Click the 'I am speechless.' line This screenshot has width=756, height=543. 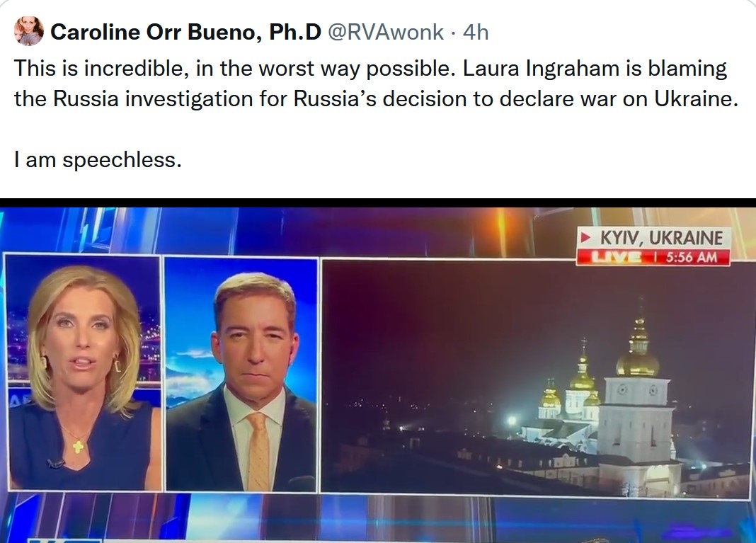pos(98,160)
